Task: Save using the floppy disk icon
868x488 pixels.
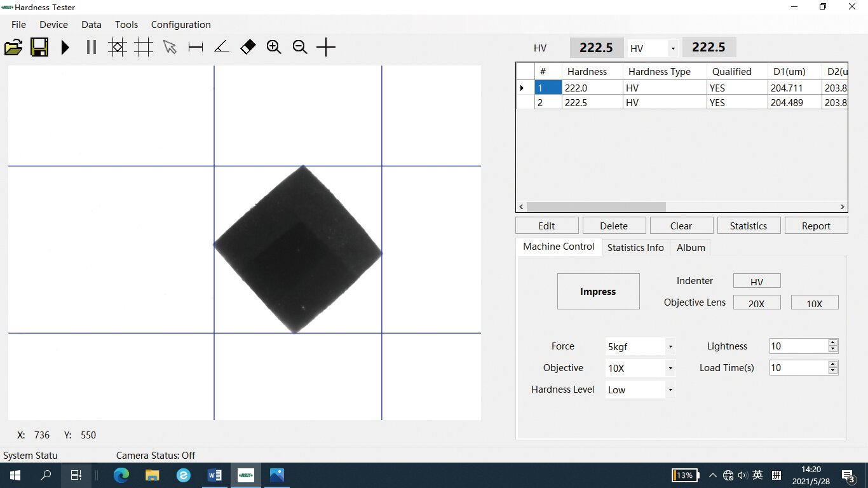Action: click(39, 47)
